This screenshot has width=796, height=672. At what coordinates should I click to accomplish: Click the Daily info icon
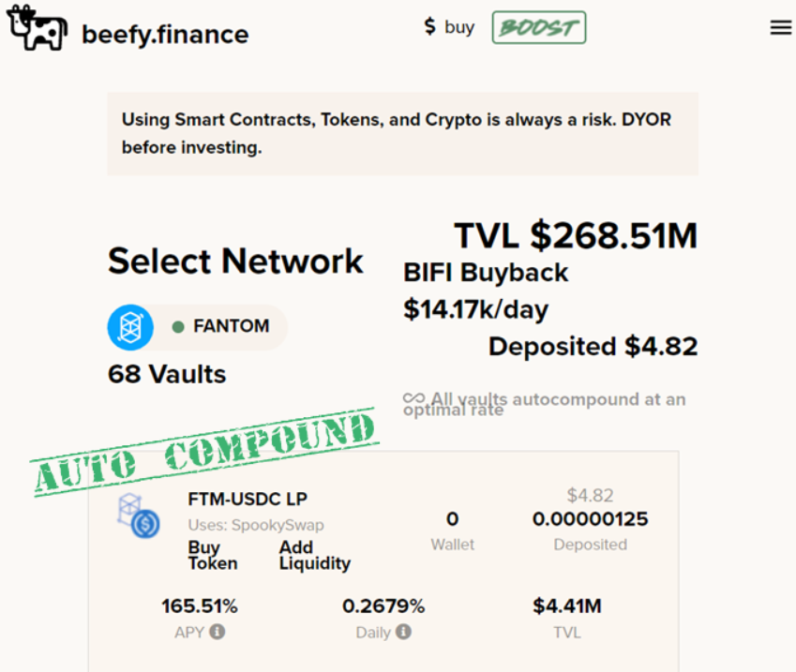click(x=403, y=632)
